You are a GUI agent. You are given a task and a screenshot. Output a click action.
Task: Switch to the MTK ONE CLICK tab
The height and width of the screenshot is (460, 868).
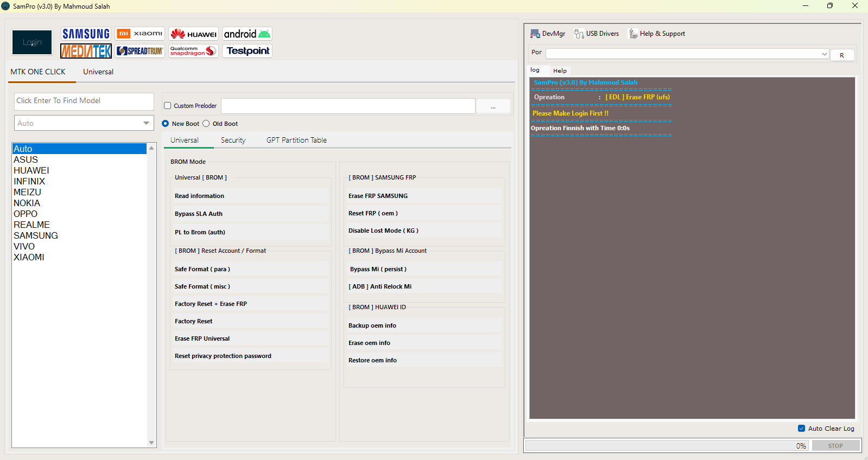point(38,72)
